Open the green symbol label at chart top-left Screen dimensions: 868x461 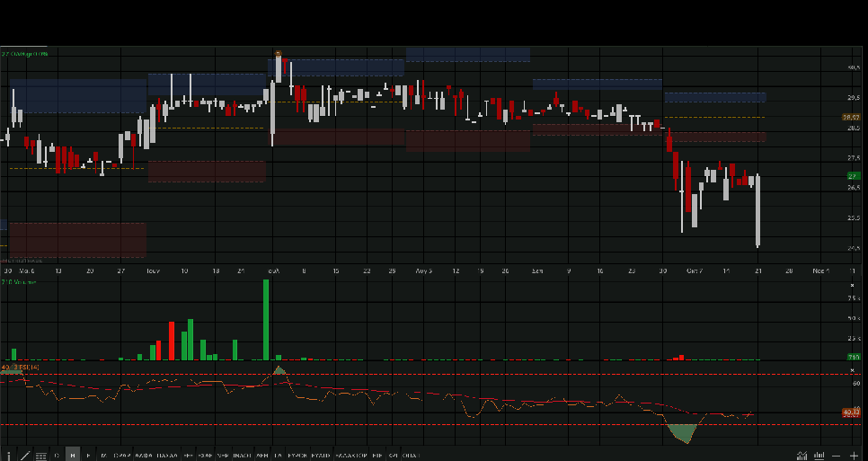click(x=23, y=54)
